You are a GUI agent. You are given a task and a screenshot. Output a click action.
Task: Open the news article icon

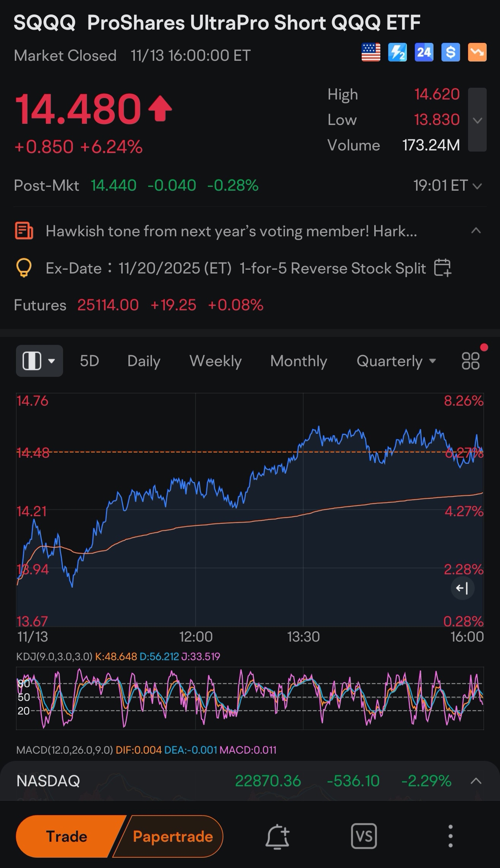click(24, 231)
